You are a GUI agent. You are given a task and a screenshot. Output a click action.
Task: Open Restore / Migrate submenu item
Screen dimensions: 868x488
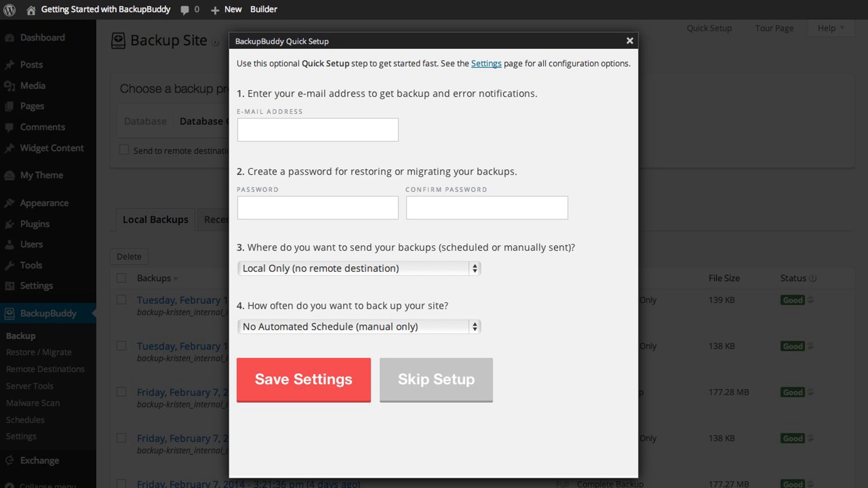click(39, 352)
